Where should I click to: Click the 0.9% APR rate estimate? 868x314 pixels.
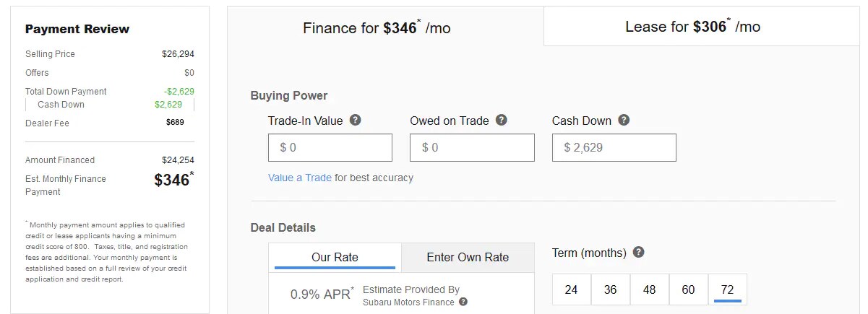[x=322, y=294]
